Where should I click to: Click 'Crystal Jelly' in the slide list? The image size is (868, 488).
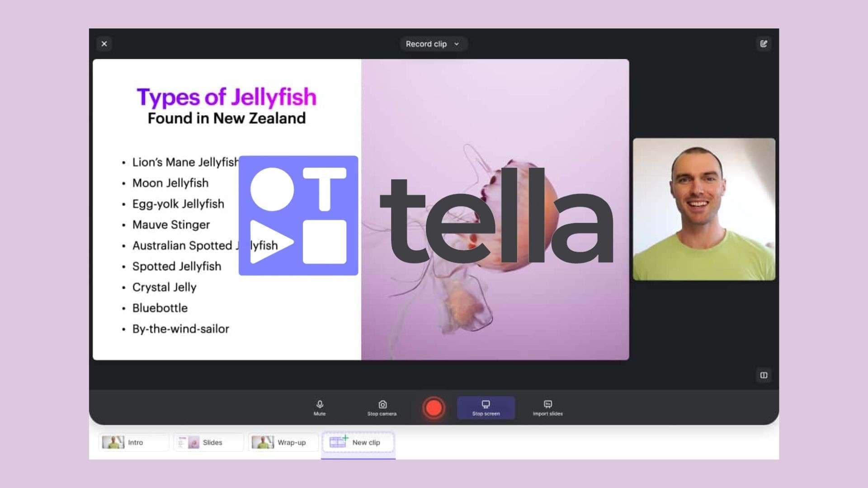(x=164, y=287)
